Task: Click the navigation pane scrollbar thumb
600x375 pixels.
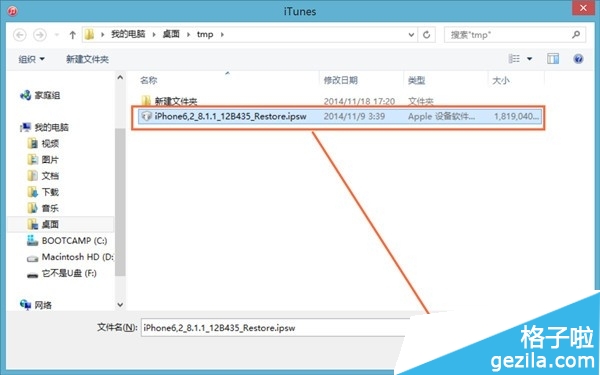Action: [120, 202]
